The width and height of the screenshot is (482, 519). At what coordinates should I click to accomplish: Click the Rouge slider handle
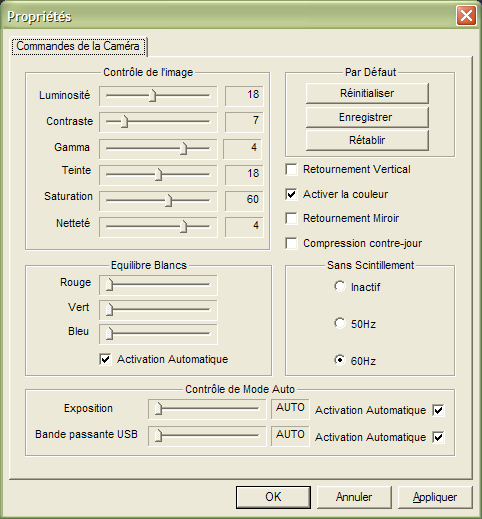click(x=109, y=285)
